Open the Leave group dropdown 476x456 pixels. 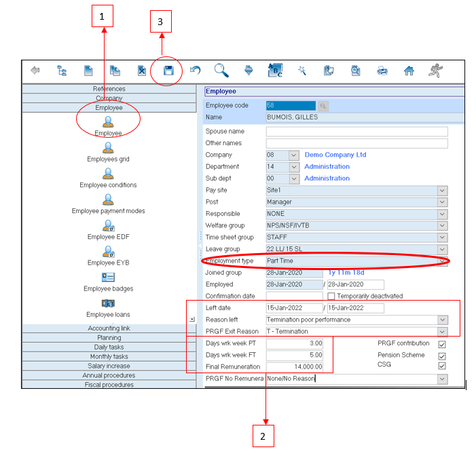[443, 249]
